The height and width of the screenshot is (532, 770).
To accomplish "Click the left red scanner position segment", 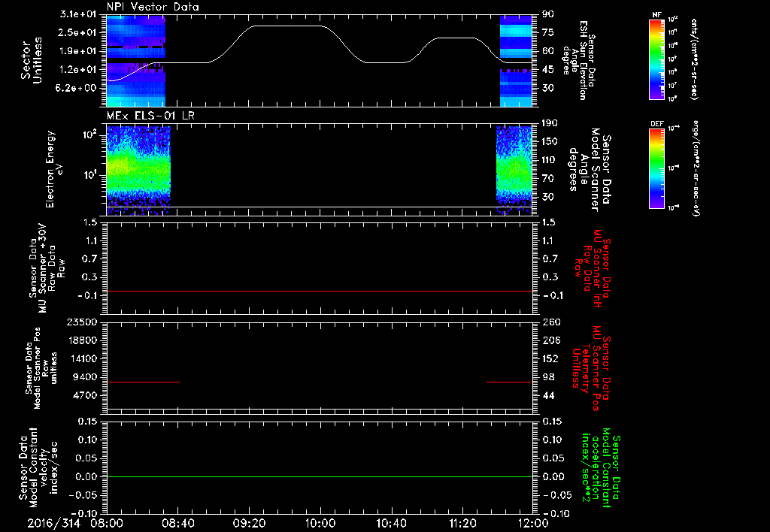I will pos(144,382).
